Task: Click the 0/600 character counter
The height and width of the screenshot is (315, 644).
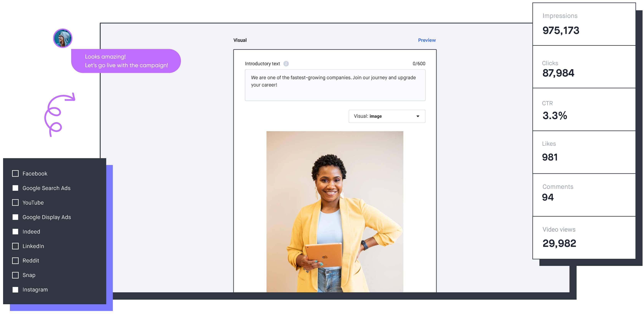Action: [x=419, y=64]
